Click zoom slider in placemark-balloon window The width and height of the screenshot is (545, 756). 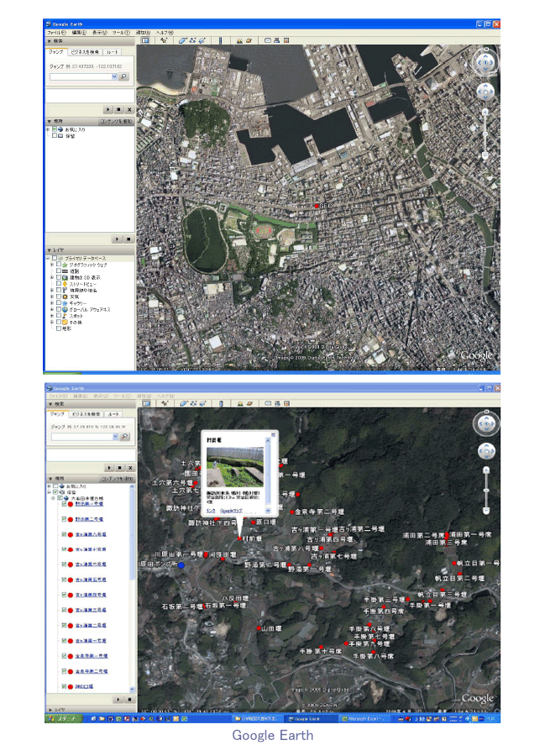(486, 490)
